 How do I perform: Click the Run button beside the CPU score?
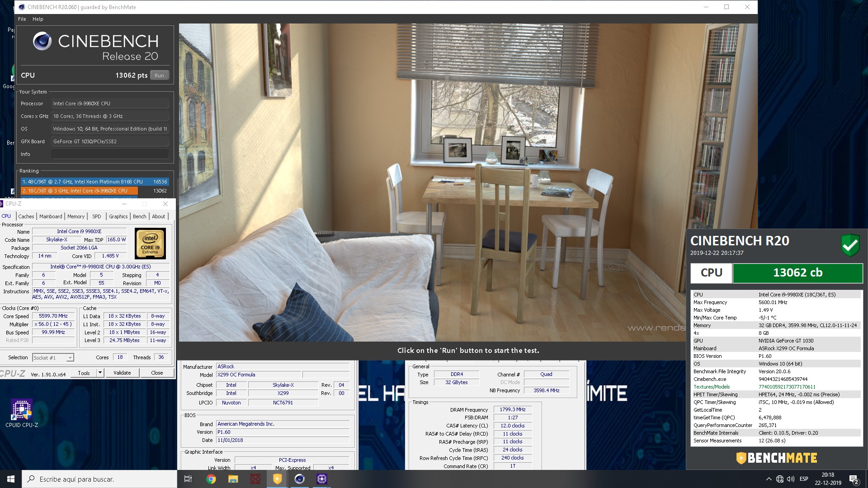159,75
